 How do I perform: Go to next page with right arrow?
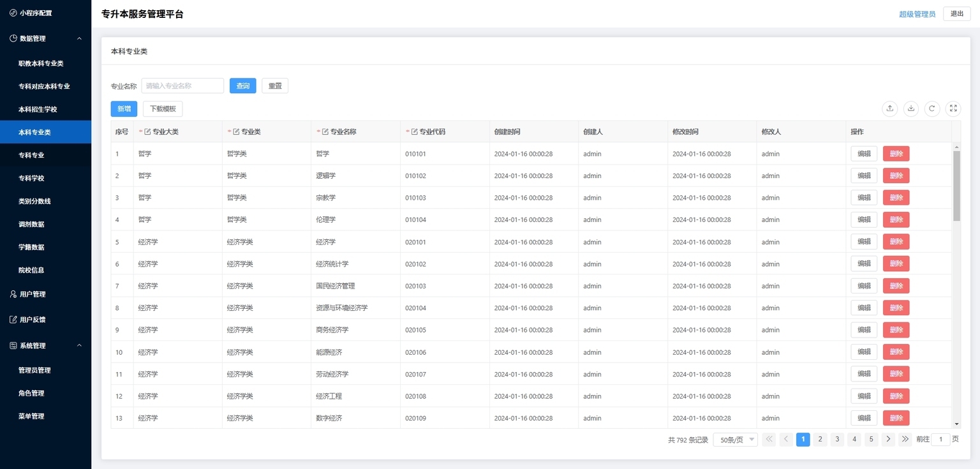[888, 439]
